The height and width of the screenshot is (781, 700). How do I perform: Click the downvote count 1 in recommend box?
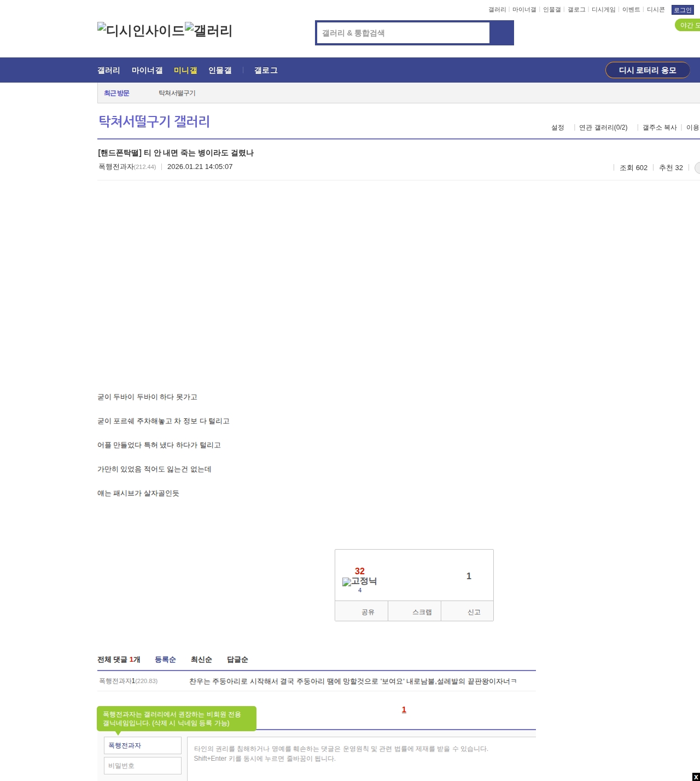click(469, 576)
